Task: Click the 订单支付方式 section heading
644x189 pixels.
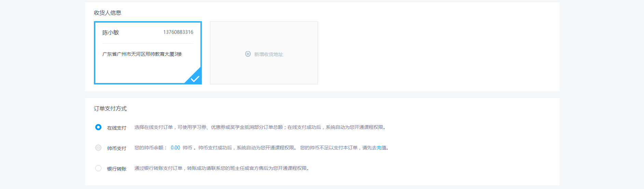Action: tap(110, 108)
